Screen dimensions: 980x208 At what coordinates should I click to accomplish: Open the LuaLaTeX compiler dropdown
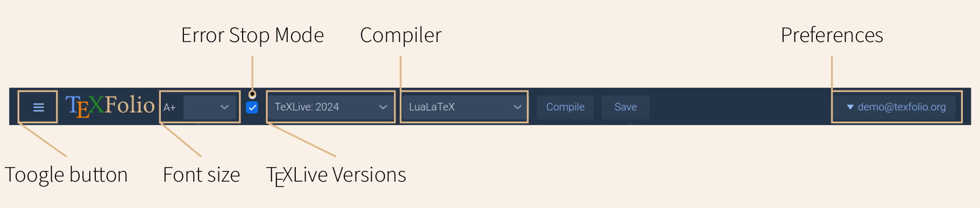pos(465,107)
